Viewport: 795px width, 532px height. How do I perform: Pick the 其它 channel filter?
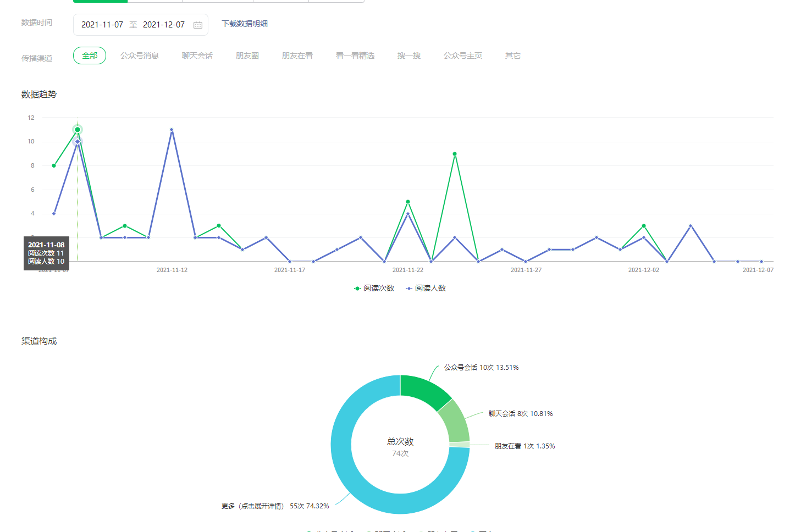(x=513, y=56)
